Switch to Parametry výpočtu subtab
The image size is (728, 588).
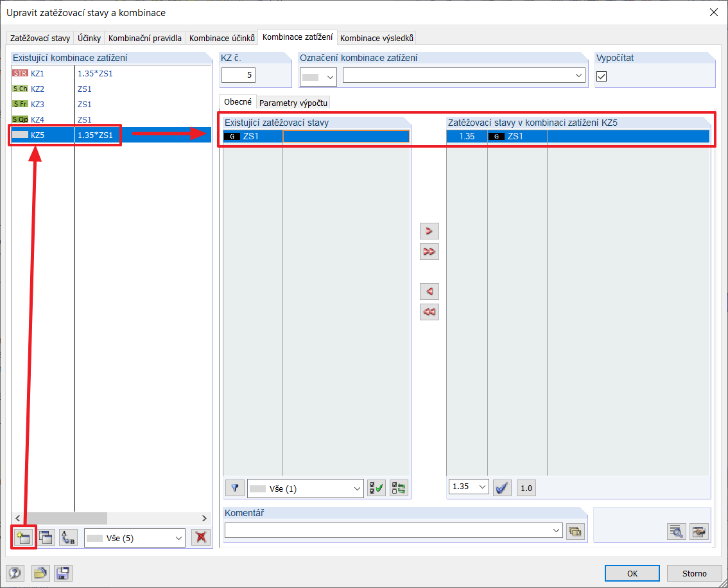[293, 103]
